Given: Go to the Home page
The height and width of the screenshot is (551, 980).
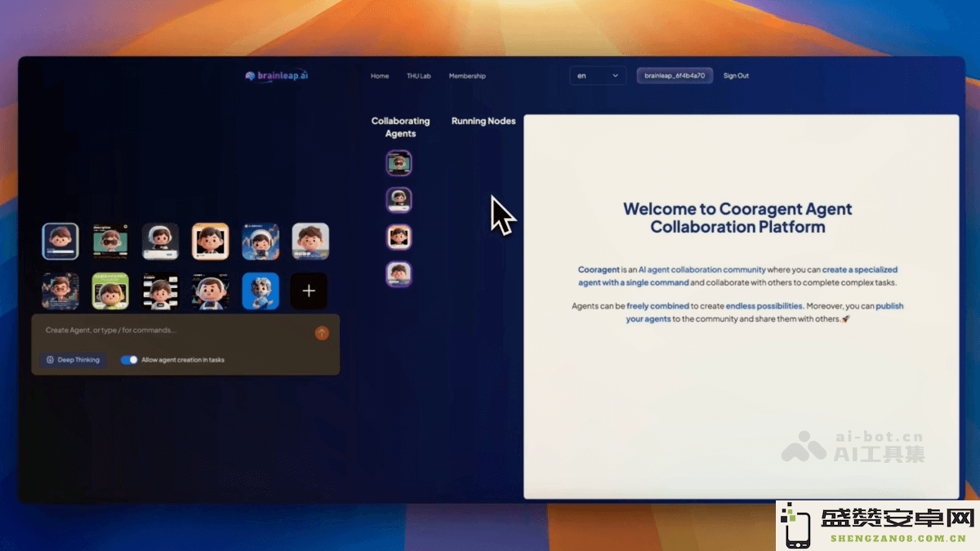Looking at the screenshot, I should click(380, 76).
